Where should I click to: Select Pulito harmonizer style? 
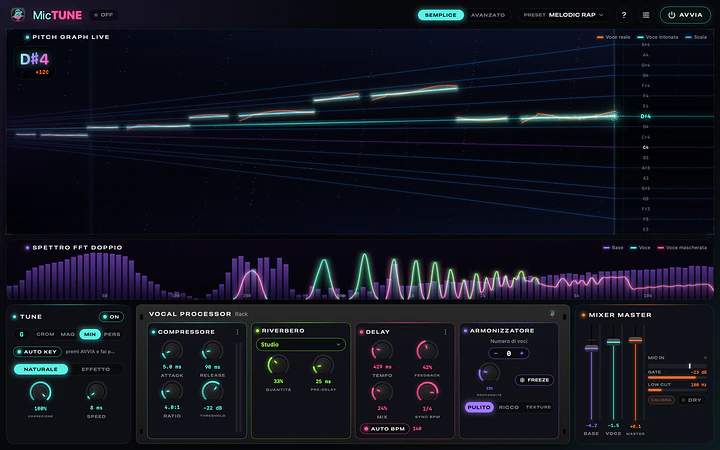pos(479,407)
